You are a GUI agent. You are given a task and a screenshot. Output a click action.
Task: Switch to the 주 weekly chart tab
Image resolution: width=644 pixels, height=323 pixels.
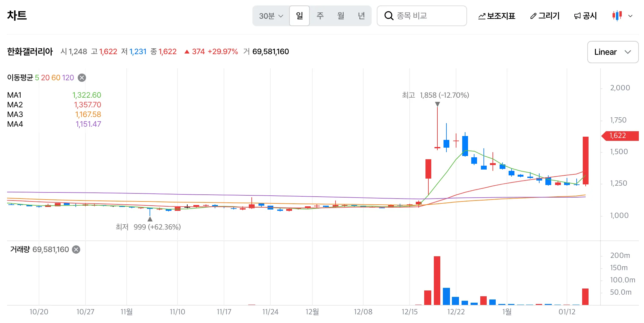(x=320, y=15)
